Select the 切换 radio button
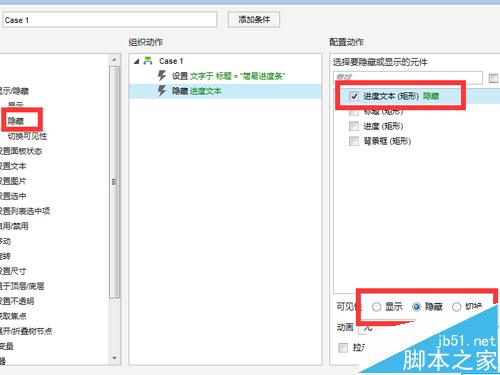The image size is (500, 375). coord(457,307)
